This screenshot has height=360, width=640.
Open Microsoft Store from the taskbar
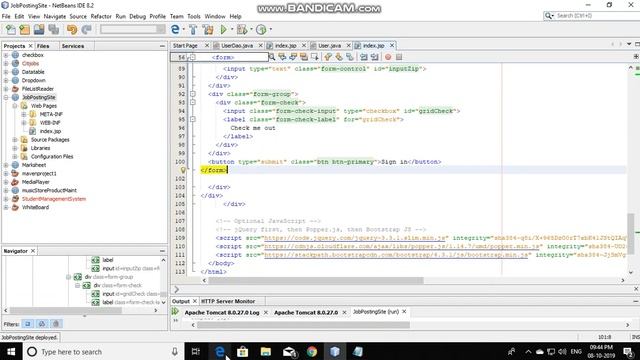[242, 351]
